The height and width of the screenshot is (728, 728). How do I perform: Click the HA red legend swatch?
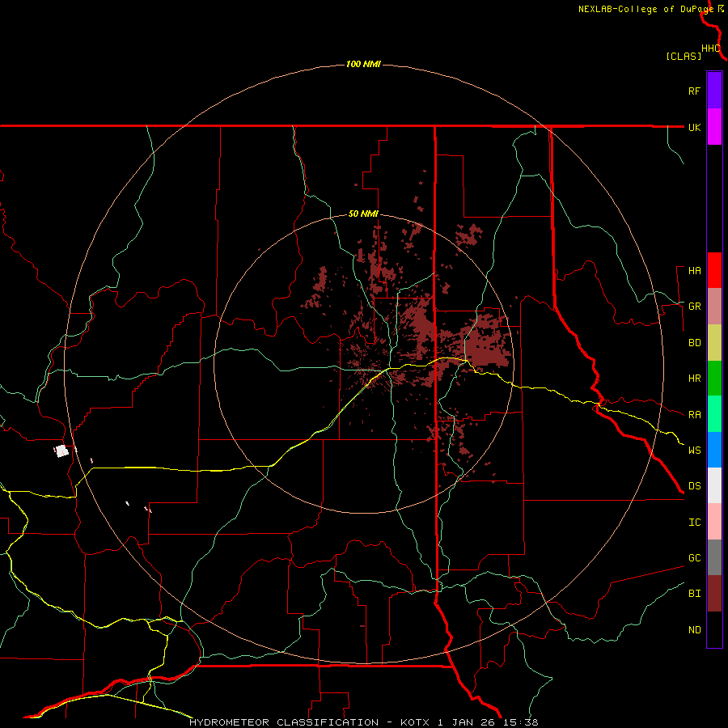point(714,270)
